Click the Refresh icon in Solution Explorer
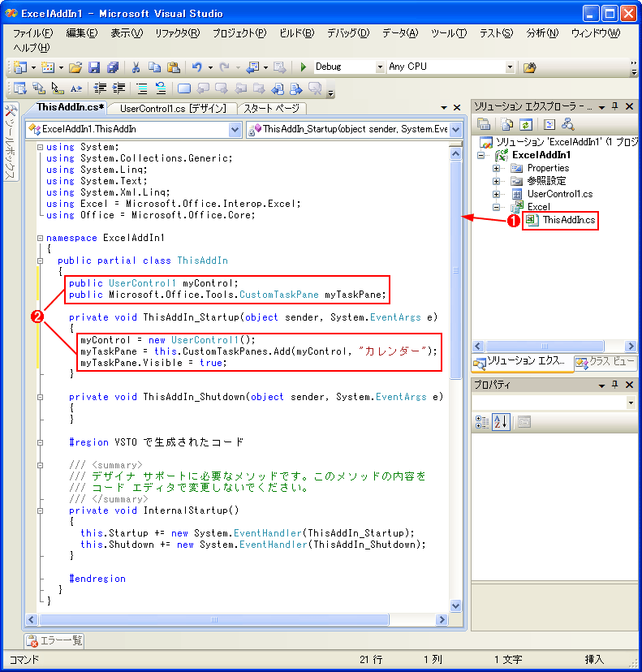This screenshot has height=672, width=642. click(x=525, y=124)
